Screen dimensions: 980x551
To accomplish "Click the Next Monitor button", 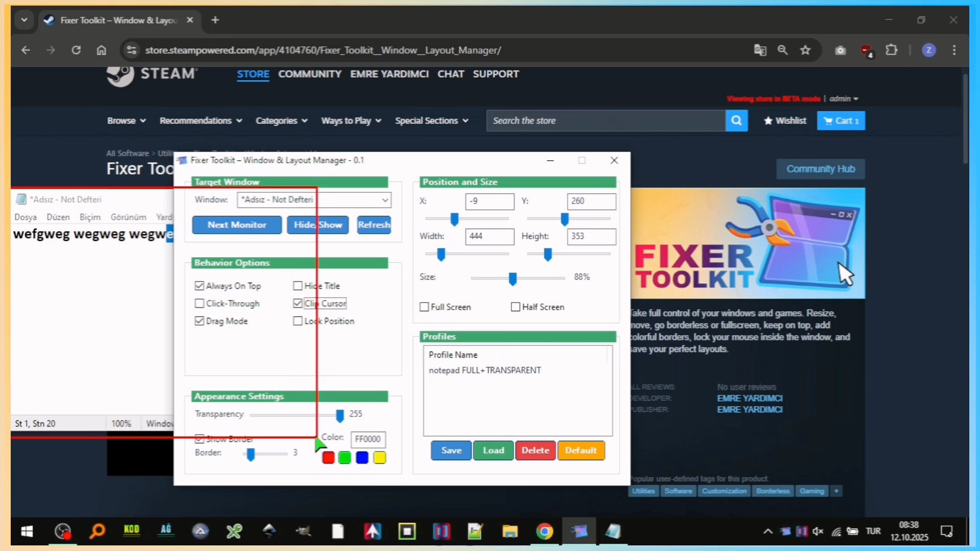I will point(236,224).
